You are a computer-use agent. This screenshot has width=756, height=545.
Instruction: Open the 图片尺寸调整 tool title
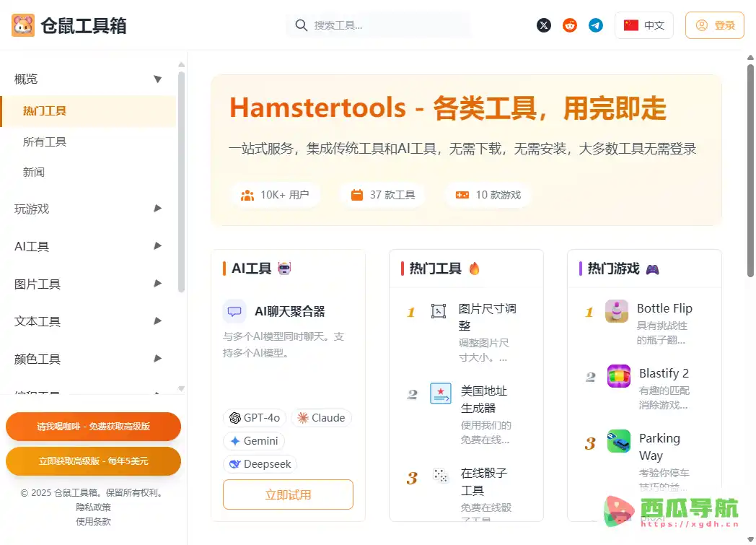(488, 317)
